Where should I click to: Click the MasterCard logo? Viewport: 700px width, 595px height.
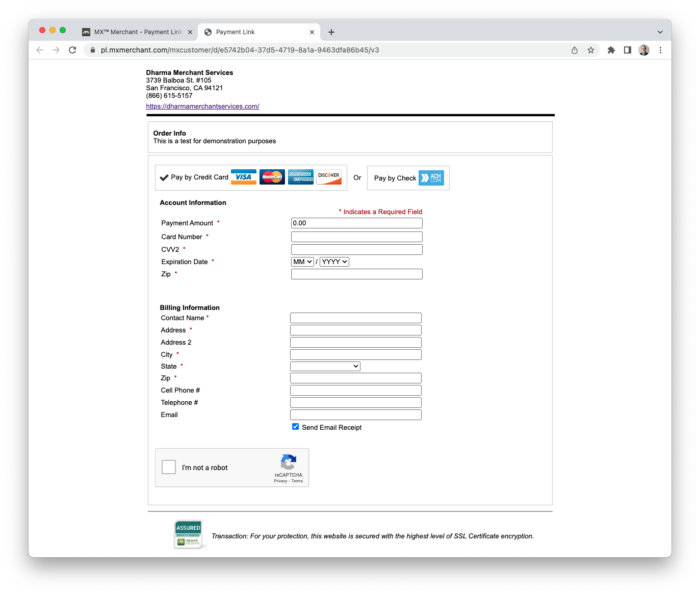tap(272, 177)
